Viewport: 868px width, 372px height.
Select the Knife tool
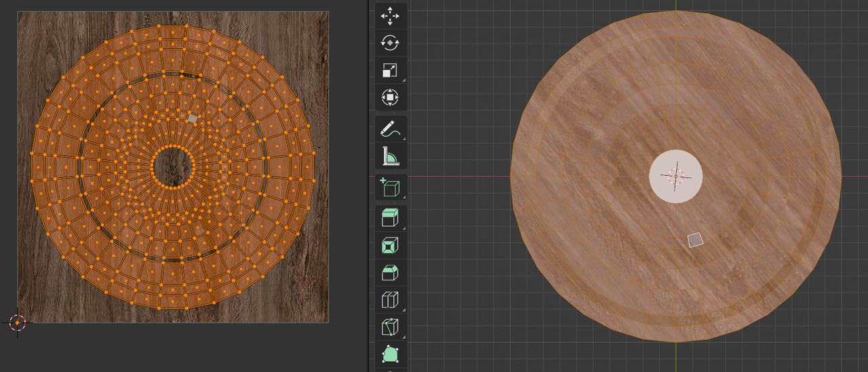pos(391,327)
